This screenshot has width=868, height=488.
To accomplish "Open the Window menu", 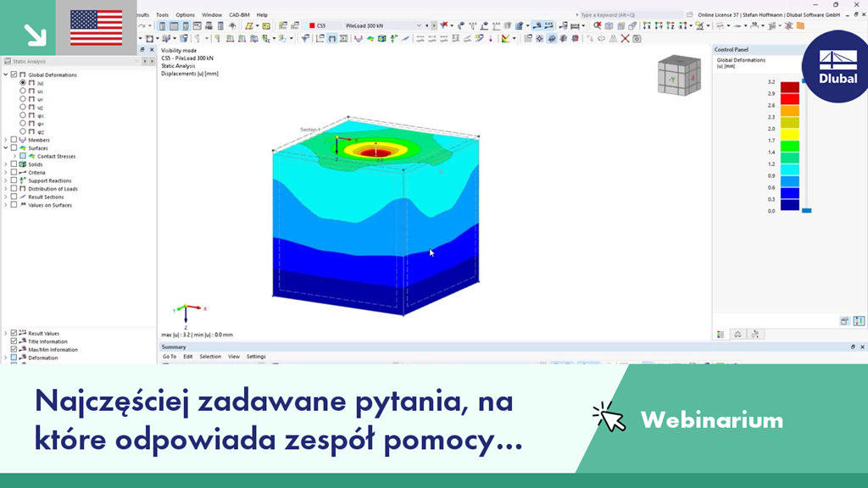I will (x=211, y=15).
